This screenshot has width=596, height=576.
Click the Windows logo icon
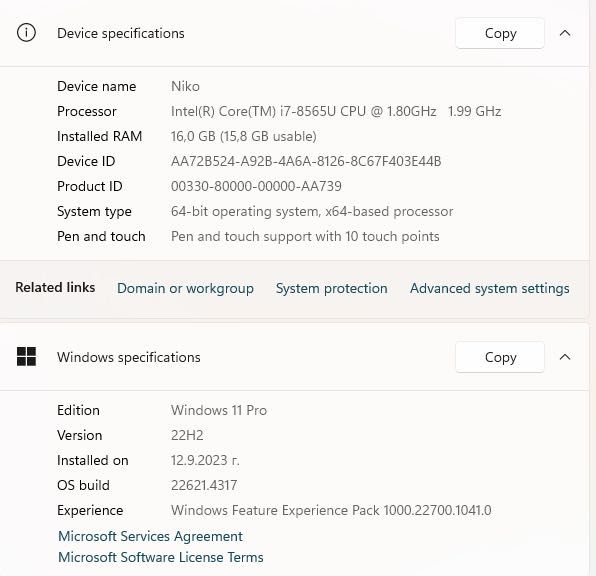[x=26, y=357]
